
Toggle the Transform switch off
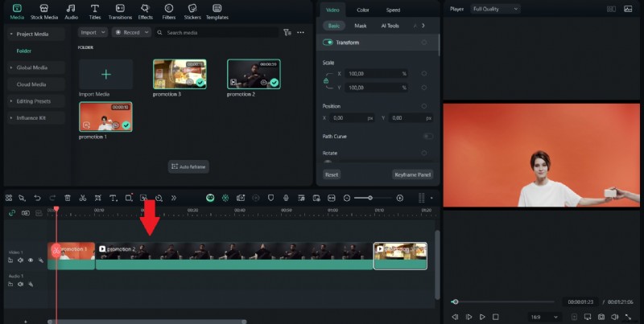point(328,42)
